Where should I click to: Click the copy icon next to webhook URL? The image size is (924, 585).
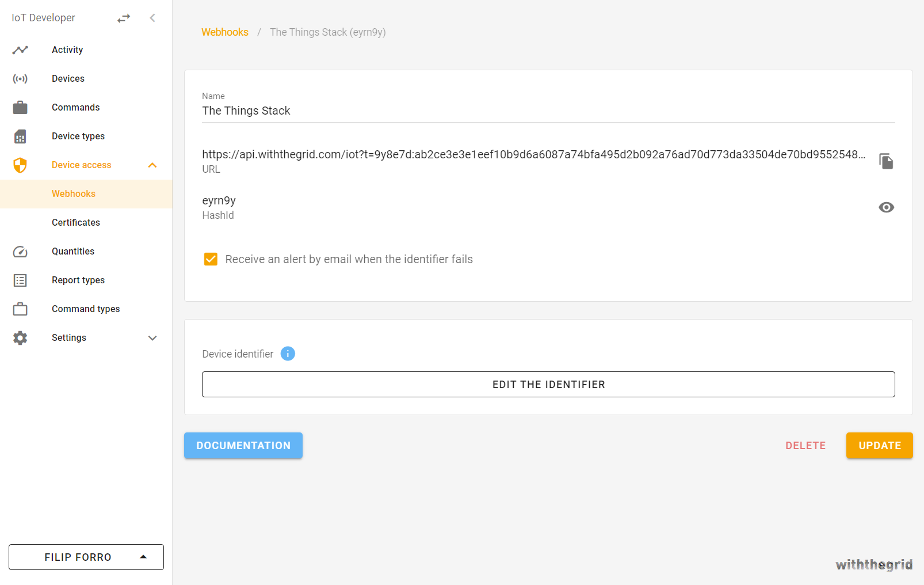click(886, 161)
